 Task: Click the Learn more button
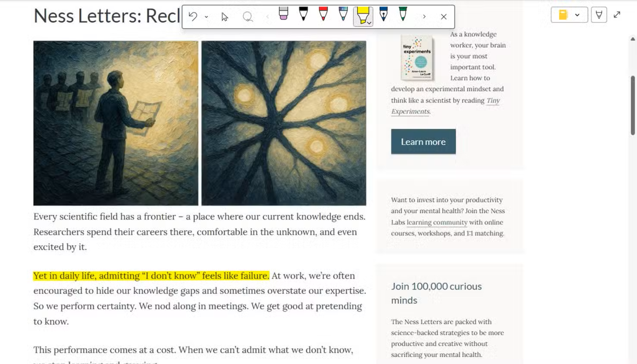tap(423, 142)
